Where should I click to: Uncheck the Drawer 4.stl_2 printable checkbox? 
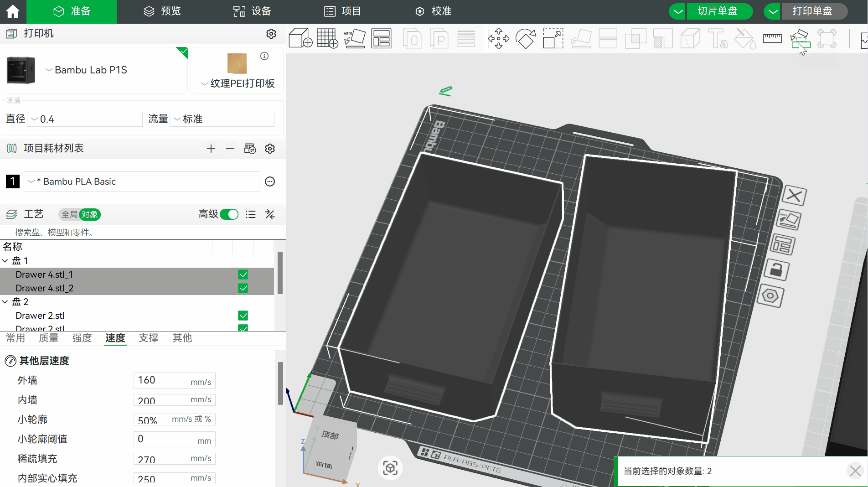[243, 288]
